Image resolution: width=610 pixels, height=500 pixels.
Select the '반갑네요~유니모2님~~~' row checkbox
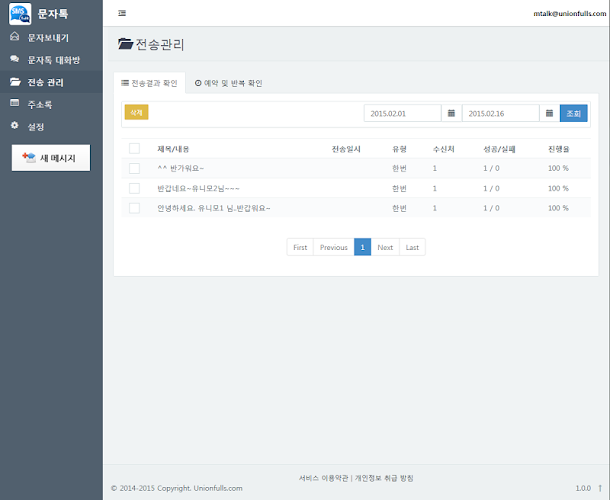(x=134, y=188)
